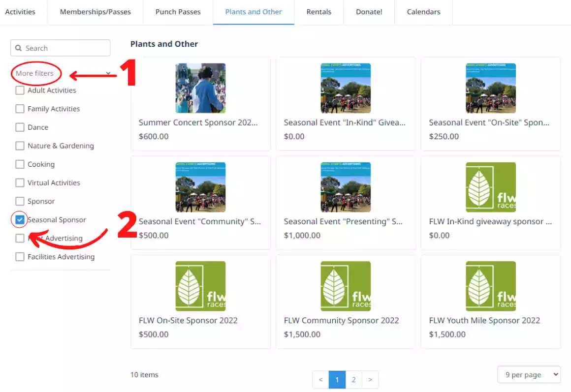Image resolution: width=571 pixels, height=392 pixels.
Task: Open Seasonal Event "Presenting" S... title
Action: tap(343, 222)
